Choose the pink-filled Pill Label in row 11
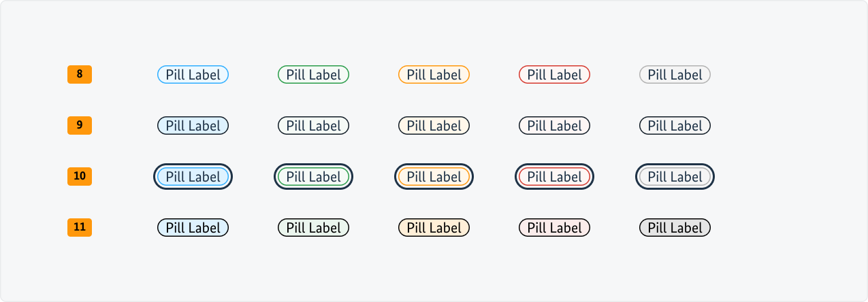The image size is (868, 302). coord(554,228)
